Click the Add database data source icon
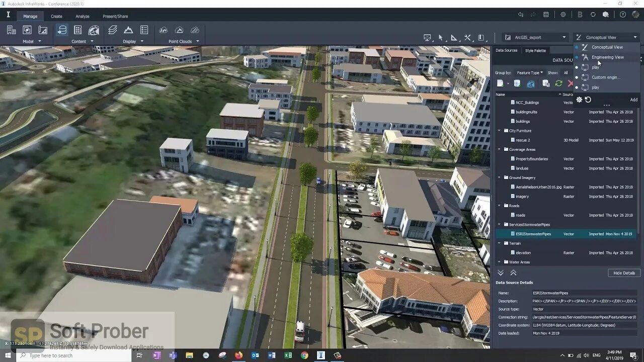The width and height of the screenshot is (644, 362). pos(517,83)
